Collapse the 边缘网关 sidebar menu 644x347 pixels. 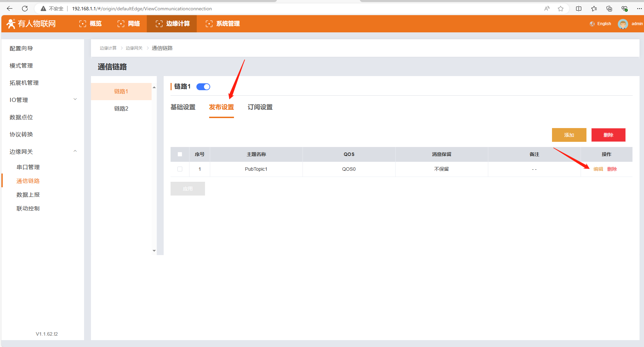(75, 151)
